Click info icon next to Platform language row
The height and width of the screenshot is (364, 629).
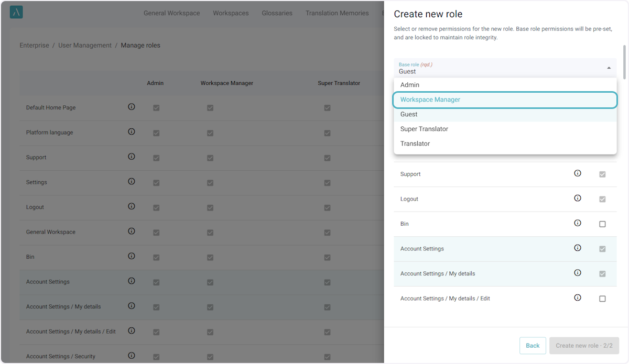(x=132, y=132)
